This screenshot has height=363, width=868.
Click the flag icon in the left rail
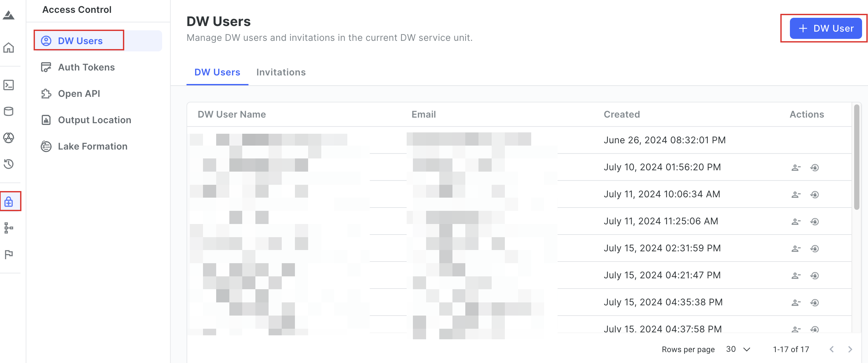[x=9, y=254]
